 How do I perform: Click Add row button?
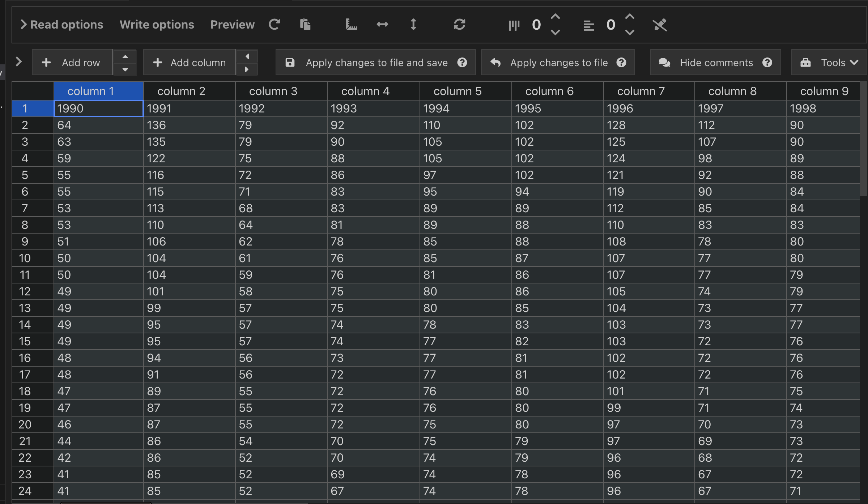[72, 63]
